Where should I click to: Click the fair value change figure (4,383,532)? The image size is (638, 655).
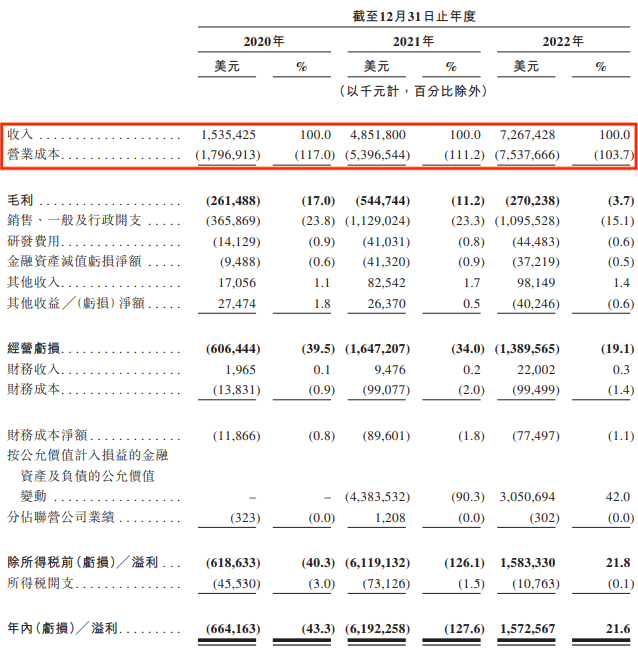pos(376,497)
